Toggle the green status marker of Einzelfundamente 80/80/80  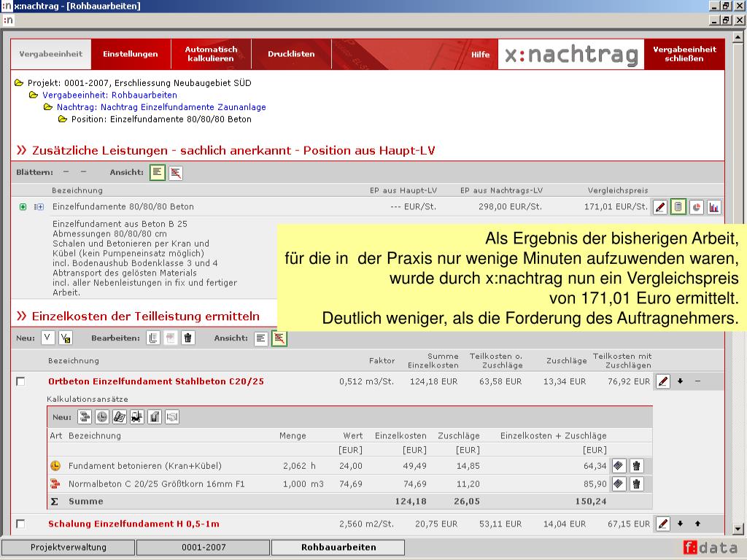pyautogui.click(x=23, y=206)
